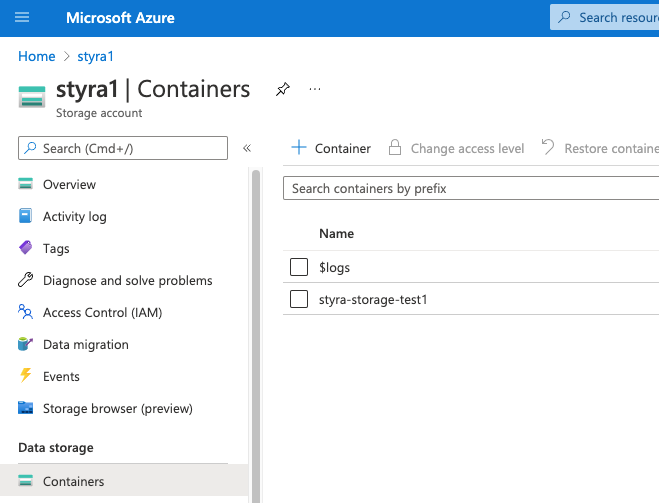The image size is (659, 503).
Task: Click the Restore containers button
Action: point(600,148)
